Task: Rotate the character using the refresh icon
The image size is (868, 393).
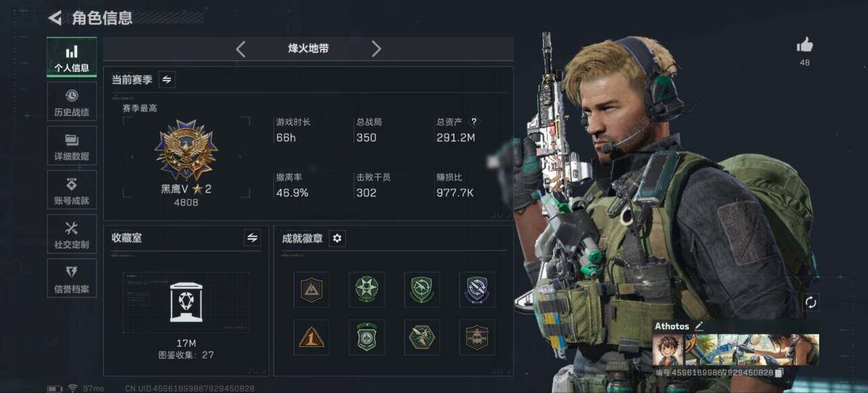Action: click(811, 303)
